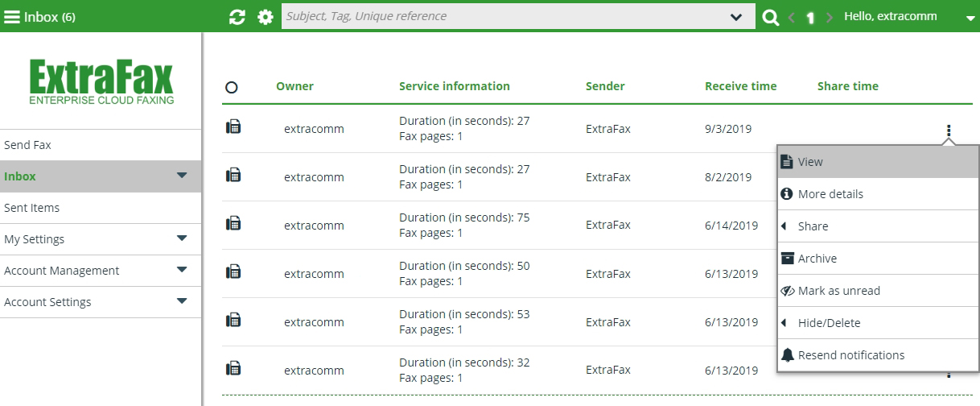Click the ExtraFax sender in the 9/3/2019 row
This screenshot has height=406, width=980.
click(x=608, y=129)
